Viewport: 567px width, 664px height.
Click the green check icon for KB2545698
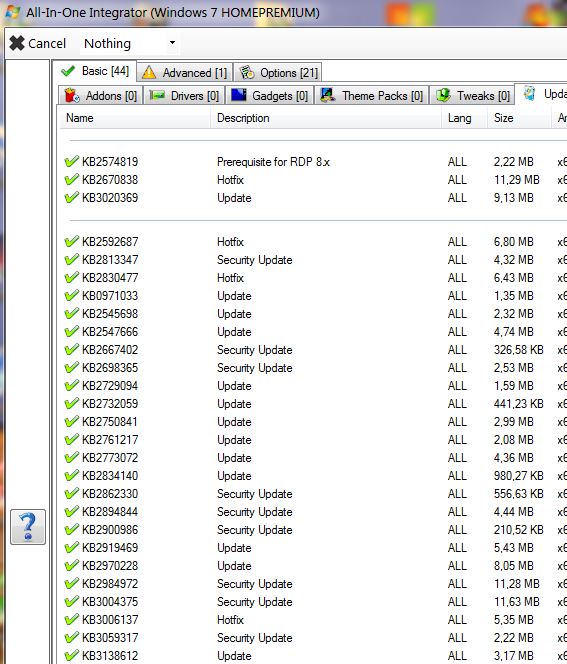click(72, 313)
